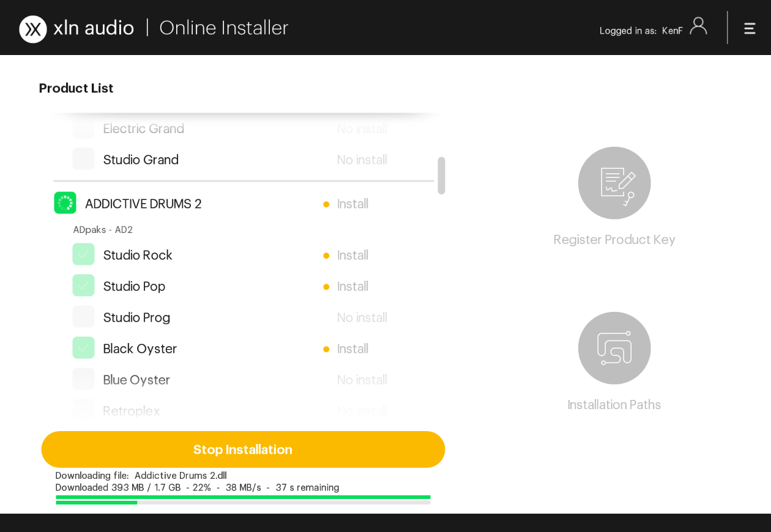Image resolution: width=771 pixels, height=532 pixels.
Task: Click the Product List heading
Action: coord(76,88)
